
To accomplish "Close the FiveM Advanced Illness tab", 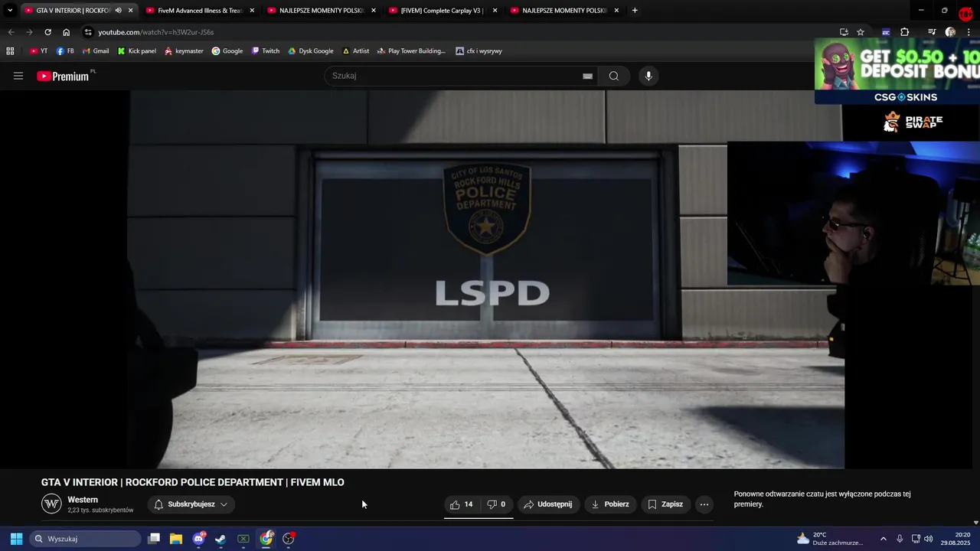I will point(252,11).
